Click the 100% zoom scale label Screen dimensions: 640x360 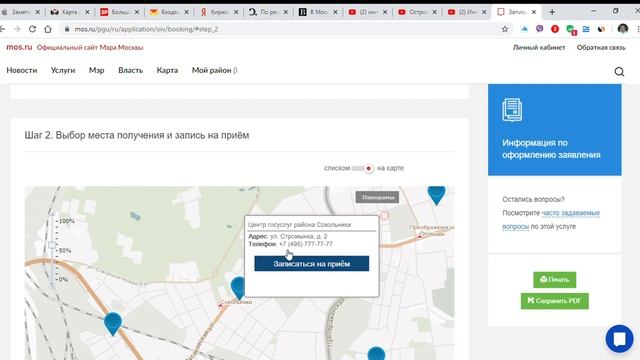(67, 221)
